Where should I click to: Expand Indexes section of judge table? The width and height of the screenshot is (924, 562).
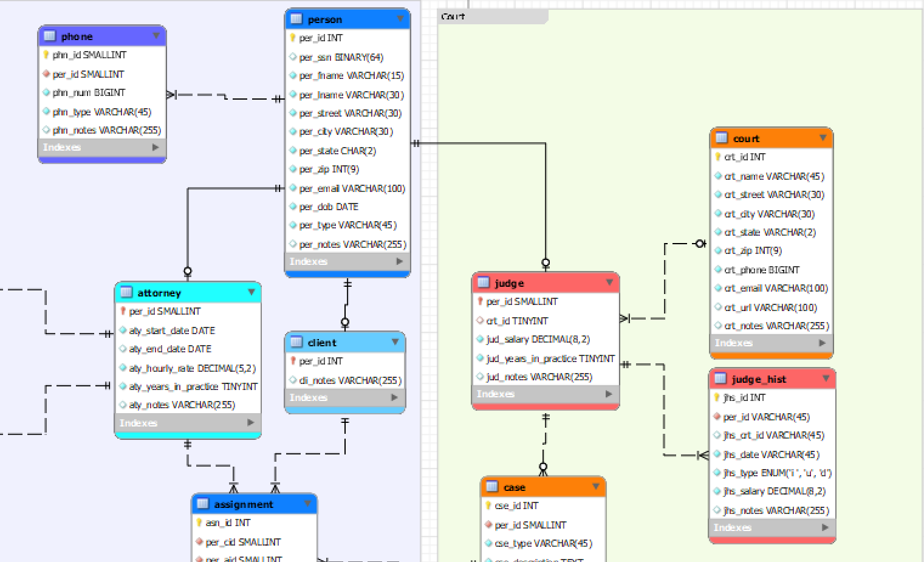[x=609, y=394]
